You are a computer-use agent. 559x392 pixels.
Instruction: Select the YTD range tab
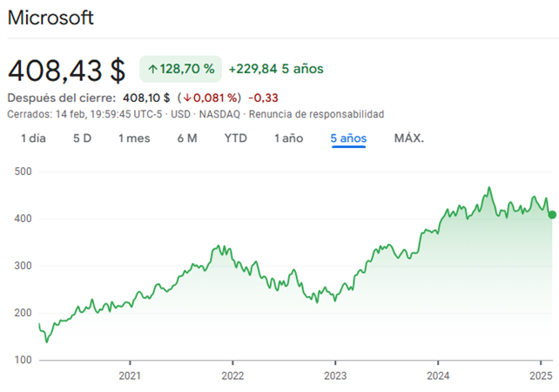pos(236,139)
